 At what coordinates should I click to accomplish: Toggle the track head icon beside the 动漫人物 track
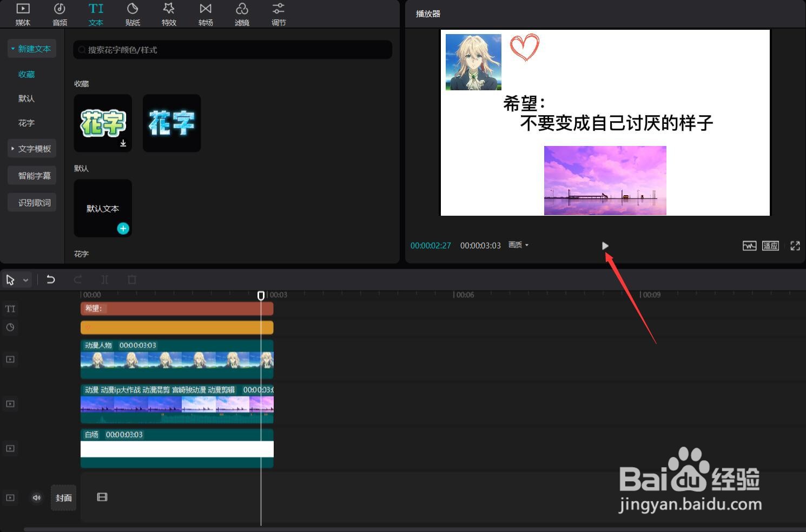pyautogui.click(x=10, y=359)
